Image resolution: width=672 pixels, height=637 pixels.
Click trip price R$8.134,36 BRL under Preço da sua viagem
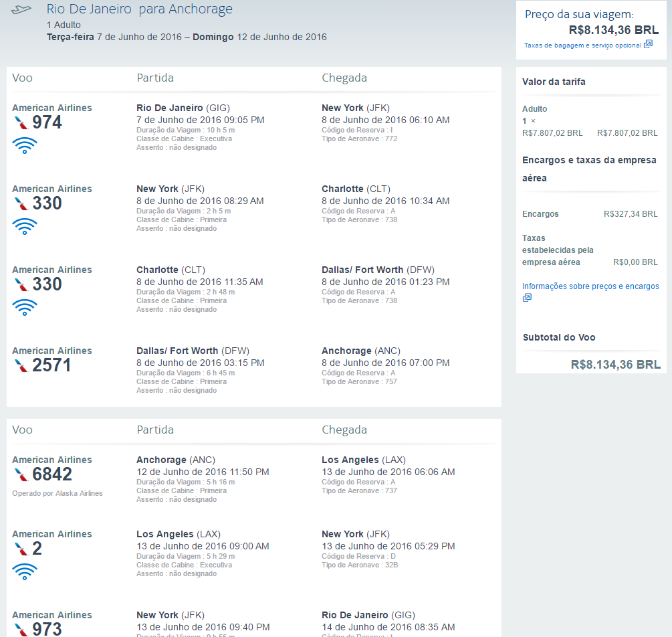pyautogui.click(x=614, y=30)
